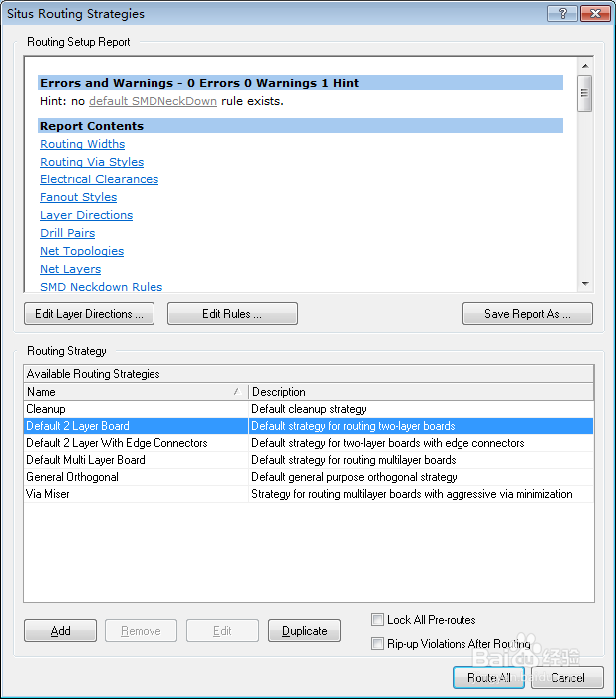Open the default SMDNeckDown hint link
The height and width of the screenshot is (699, 616).
click(153, 101)
